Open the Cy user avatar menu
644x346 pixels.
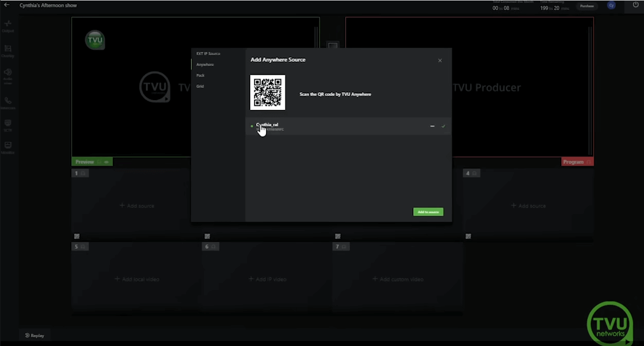(611, 6)
